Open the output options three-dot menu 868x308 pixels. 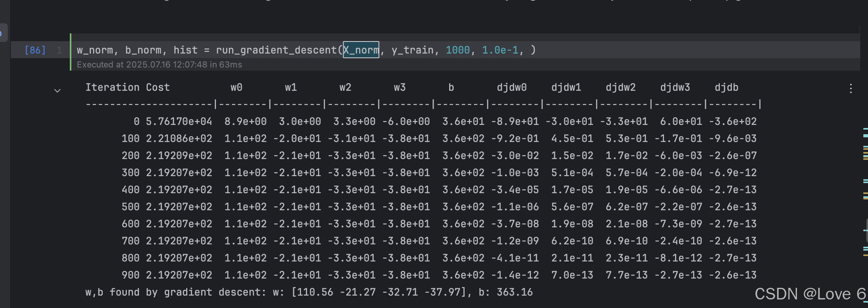point(851,88)
